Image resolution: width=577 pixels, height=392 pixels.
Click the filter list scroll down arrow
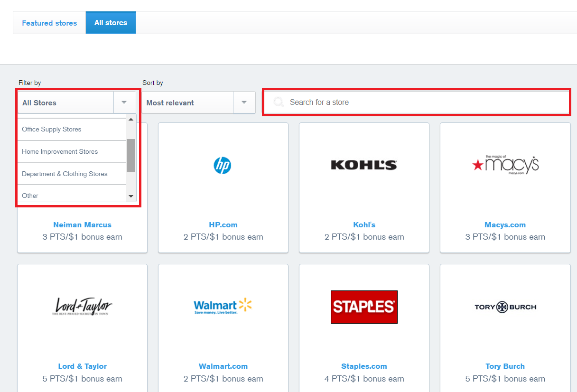tap(131, 196)
